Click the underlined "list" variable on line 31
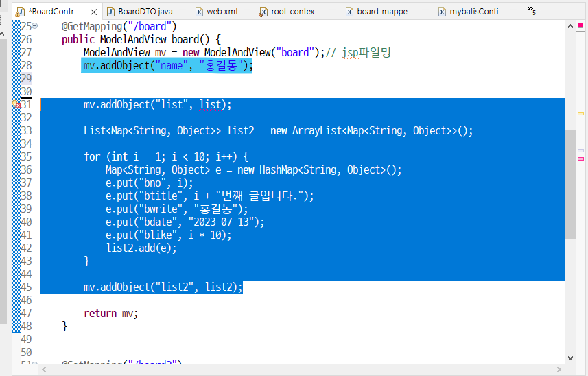Screen dimensions: 588x376 tap(211, 104)
